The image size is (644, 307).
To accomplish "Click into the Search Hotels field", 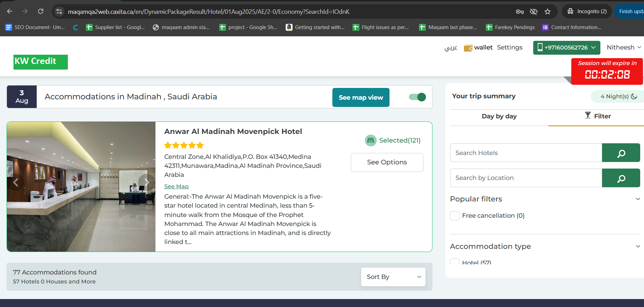I will (526, 153).
